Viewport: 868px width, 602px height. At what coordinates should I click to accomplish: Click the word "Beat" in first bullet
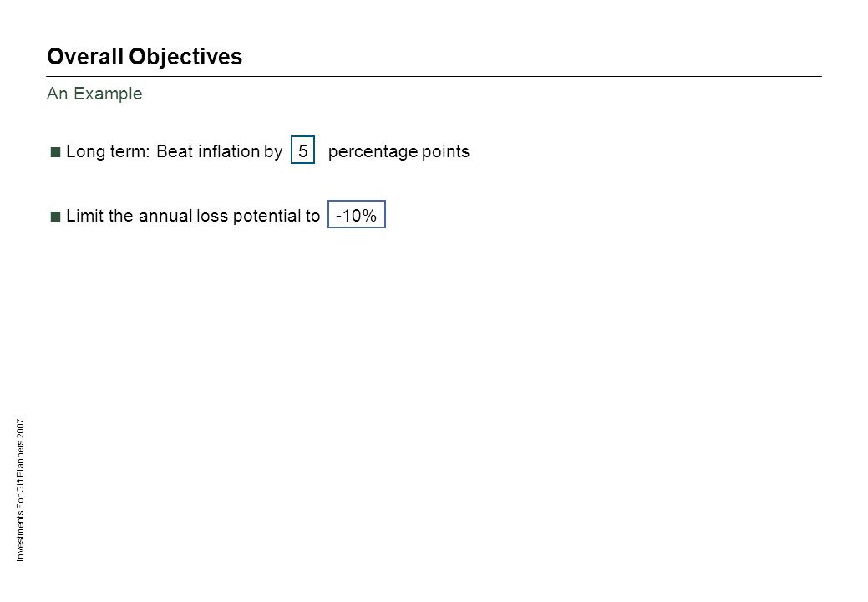point(175,151)
